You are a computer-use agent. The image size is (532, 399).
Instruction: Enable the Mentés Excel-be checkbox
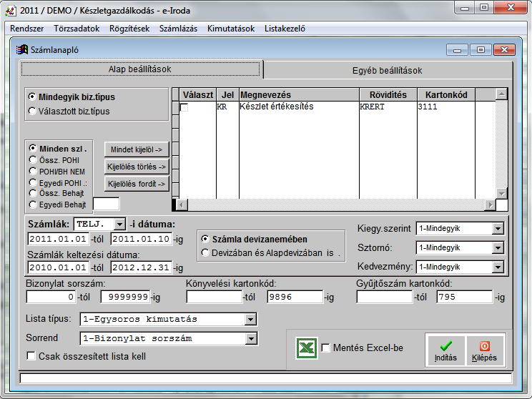pos(326,348)
